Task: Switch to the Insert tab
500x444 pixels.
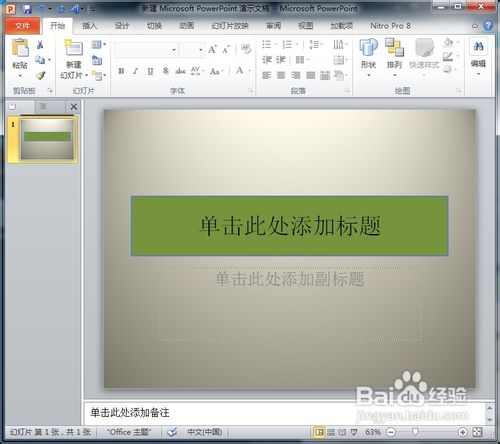Action: coord(89,26)
